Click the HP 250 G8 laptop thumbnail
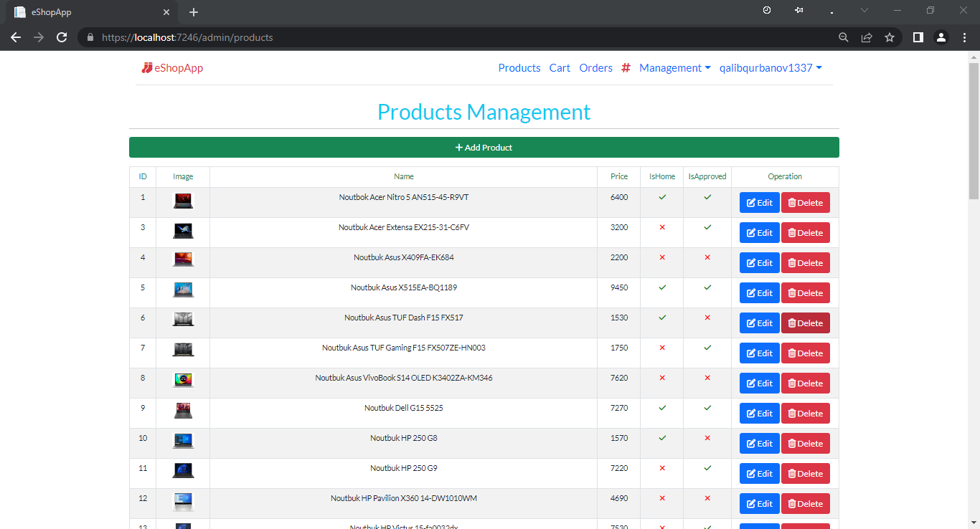The height and width of the screenshot is (529, 980). pyautogui.click(x=183, y=441)
